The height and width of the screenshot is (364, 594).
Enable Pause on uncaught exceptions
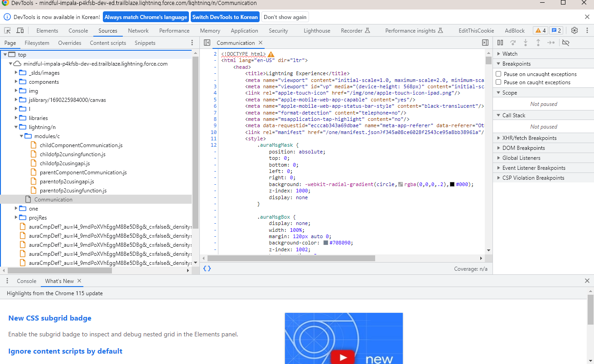(x=498, y=74)
